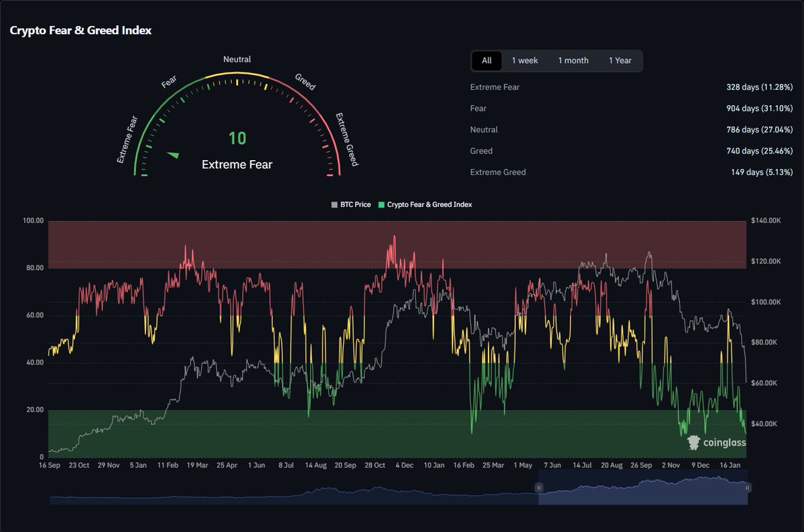Select the All timeframe tab
Screen dimensions: 804x532
tap(486, 60)
